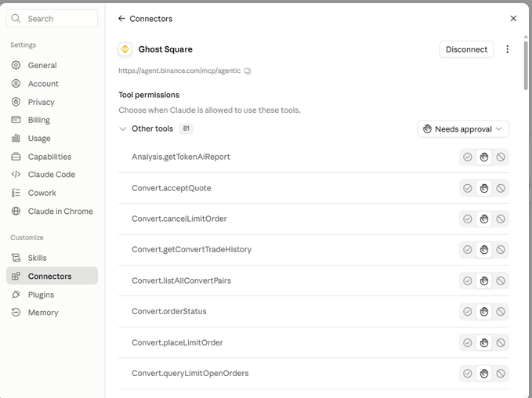Allow Convert.cancelLimitOrder without approval
The height and width of the screenshot is (398, 532).
468,219
